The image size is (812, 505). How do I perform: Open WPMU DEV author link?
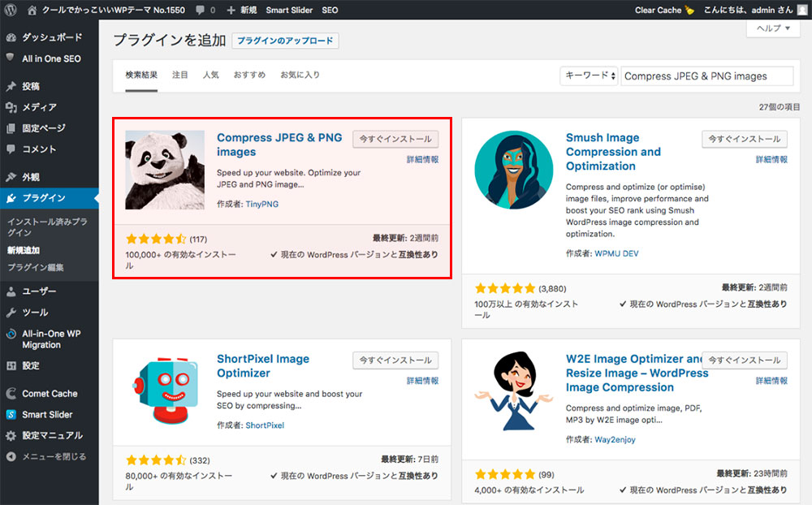point(616,253)
